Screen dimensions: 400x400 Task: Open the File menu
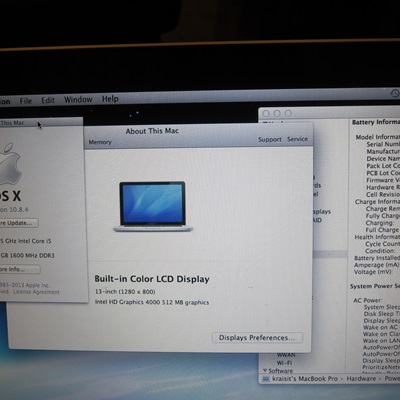tap(25, 100)
